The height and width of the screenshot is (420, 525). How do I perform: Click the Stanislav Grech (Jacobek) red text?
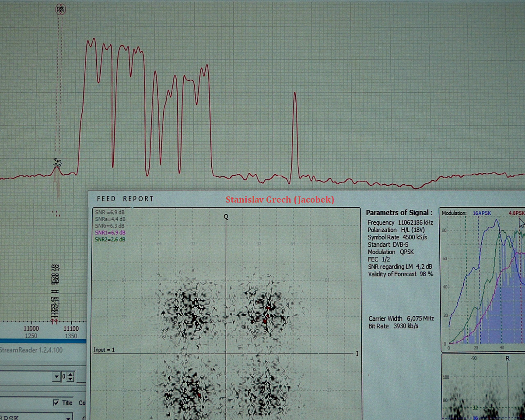tap(280, 200)
